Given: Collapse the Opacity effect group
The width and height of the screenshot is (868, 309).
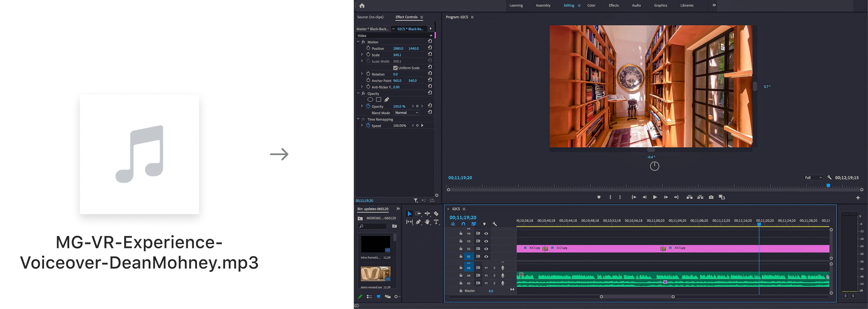Looking at the screenshot, I should click(x=358, y=93).
